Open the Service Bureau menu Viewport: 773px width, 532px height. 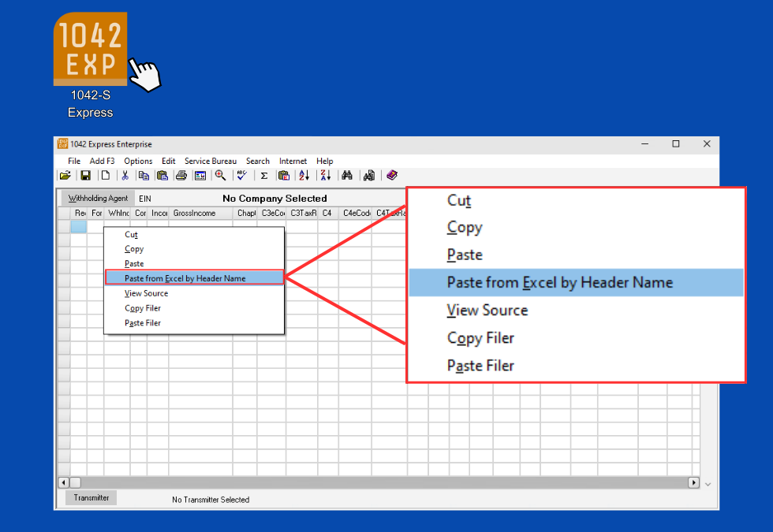coord(211,161)
